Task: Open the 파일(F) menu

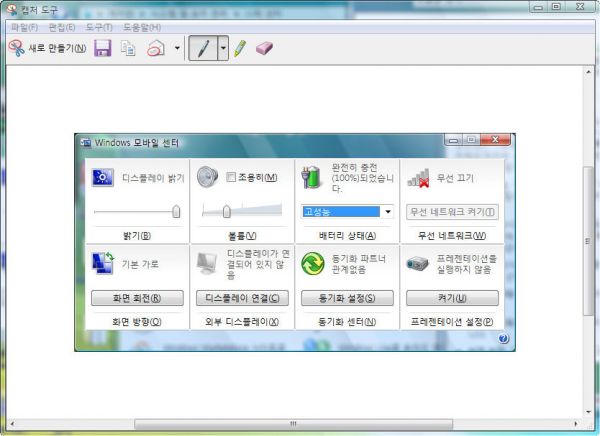Action: 24,27
